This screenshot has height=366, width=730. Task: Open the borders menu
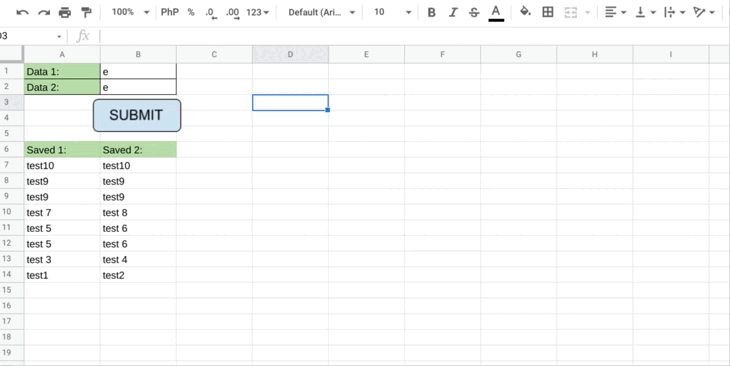click(548, 12)
